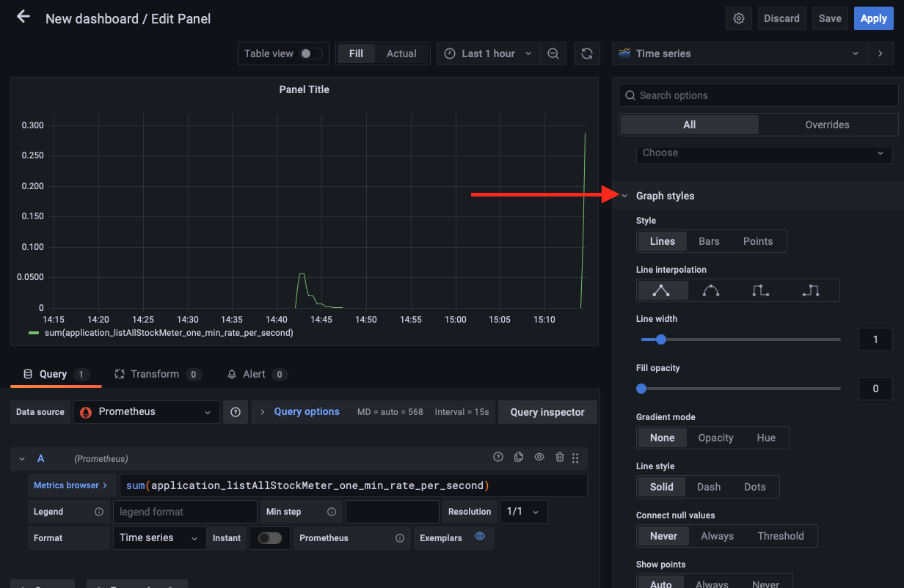Viewport: 904px width, 588px height.
Task: Collapse query A row chevron
Action: tap(22, 458)
